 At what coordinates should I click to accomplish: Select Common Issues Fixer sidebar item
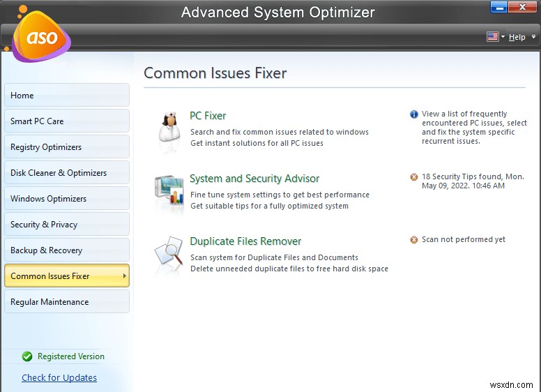pyautogui.click(x=67, y=276)
